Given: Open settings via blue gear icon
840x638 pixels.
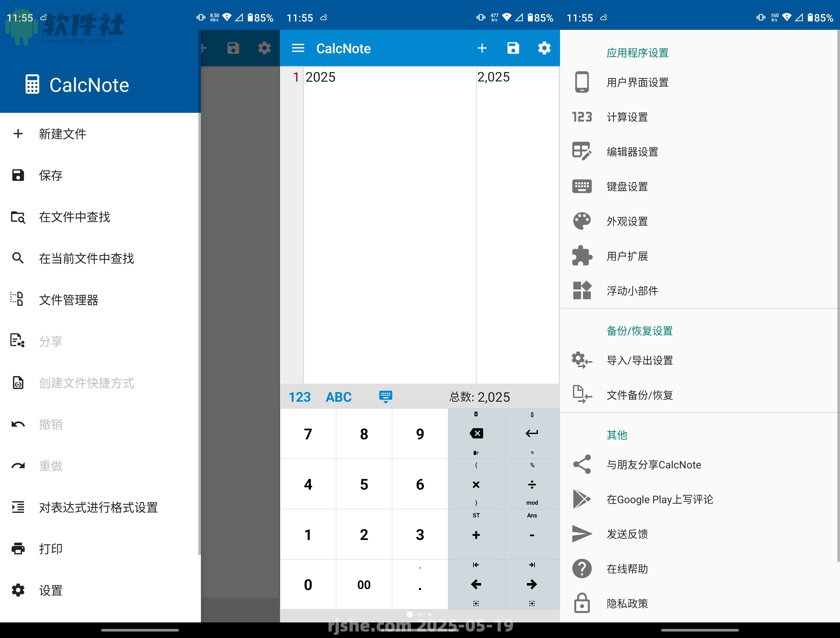Looking at the screenshot, I should click(x=544, y=48).
